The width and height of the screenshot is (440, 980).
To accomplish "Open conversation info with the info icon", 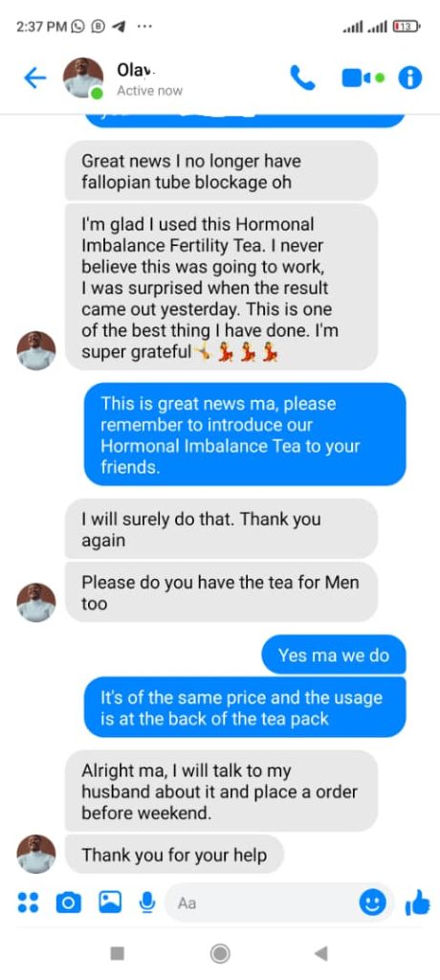I will click(x=410, y=78).
